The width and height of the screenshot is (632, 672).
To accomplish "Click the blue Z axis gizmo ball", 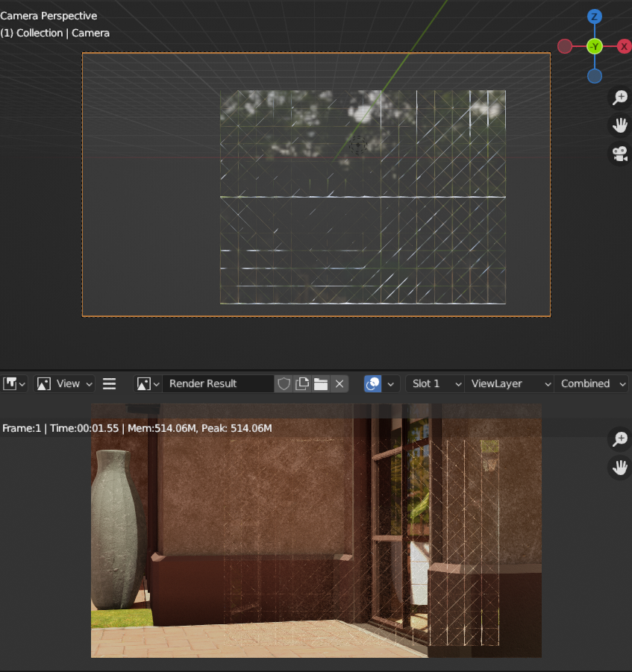I will [x=594, y=16].
